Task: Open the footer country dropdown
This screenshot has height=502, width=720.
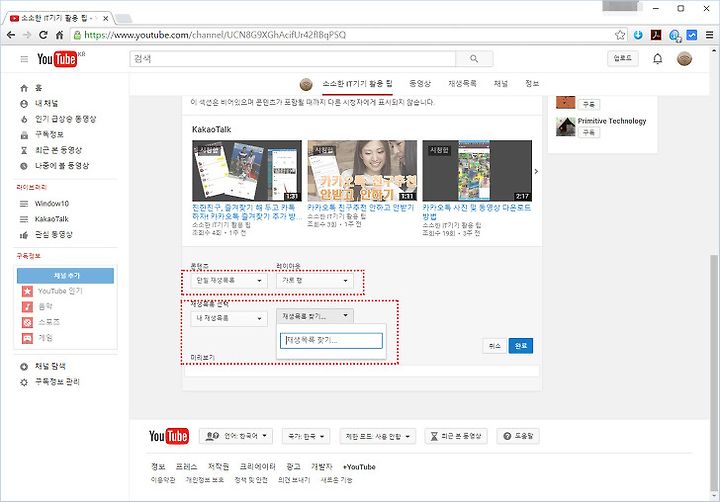Action: 306,436
